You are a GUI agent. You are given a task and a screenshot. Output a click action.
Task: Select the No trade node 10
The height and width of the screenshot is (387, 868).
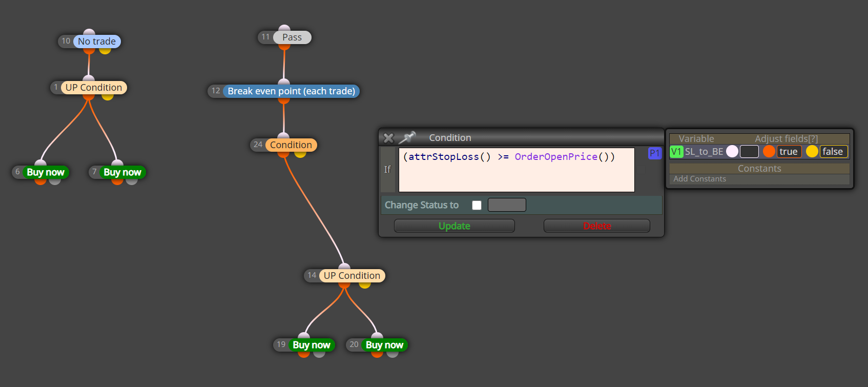97,42
